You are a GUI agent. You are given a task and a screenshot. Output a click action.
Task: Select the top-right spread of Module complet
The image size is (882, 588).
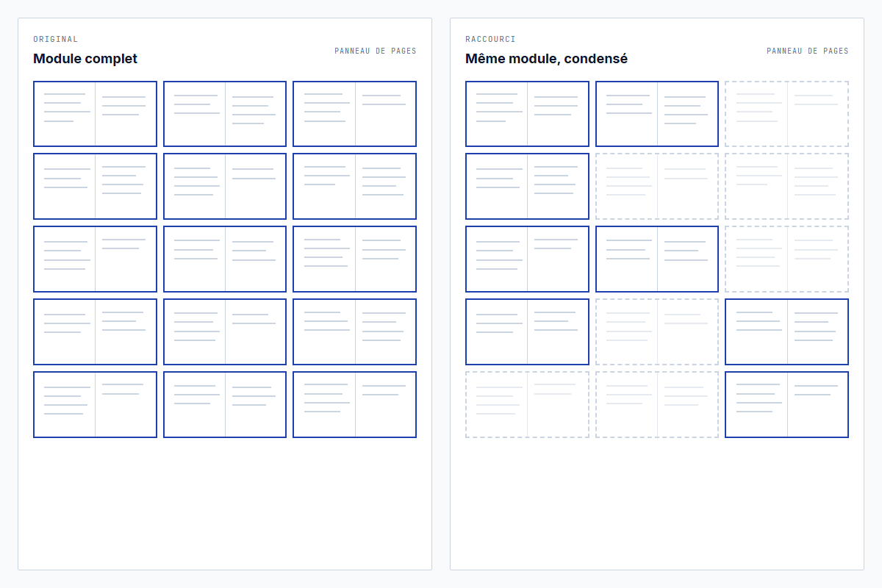click(354, 113)
